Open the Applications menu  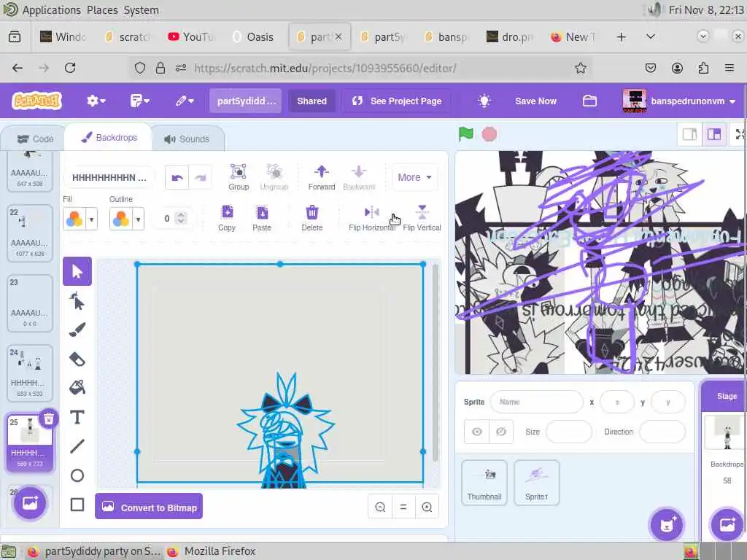coord(52,9)
